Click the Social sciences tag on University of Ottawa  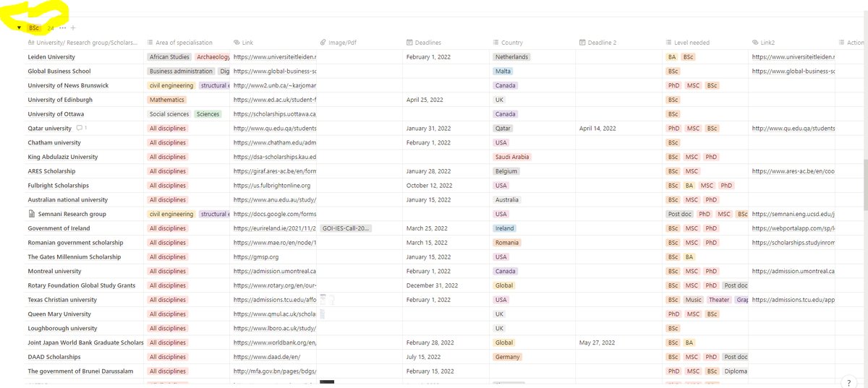169,114
